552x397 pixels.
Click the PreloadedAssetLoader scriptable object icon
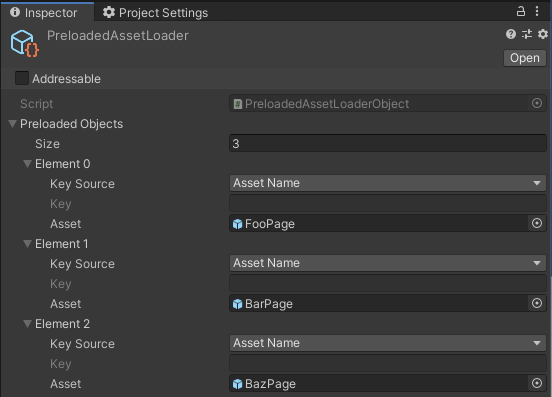[x=24, y=44]
